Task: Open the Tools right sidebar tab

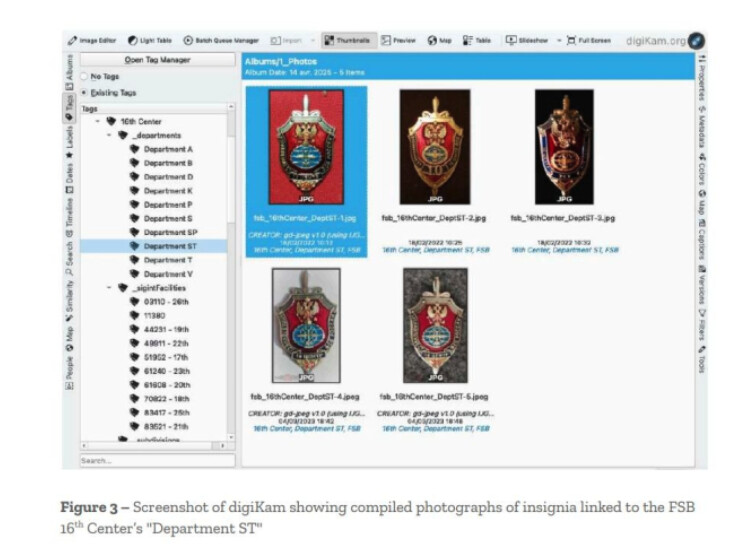Action: pos(702,358)
